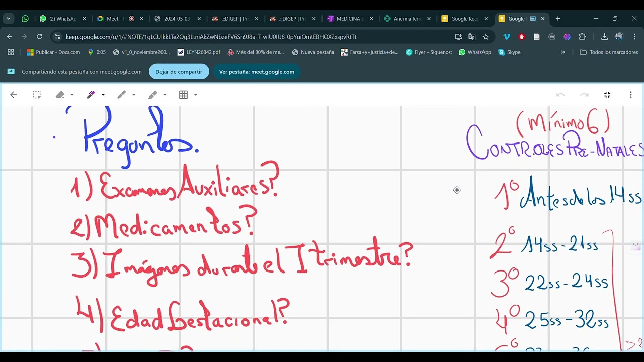Open grid style dropdown arrow
Viewport: 644px width, 362px height.
pyautogui.click(x=195, y=95)
